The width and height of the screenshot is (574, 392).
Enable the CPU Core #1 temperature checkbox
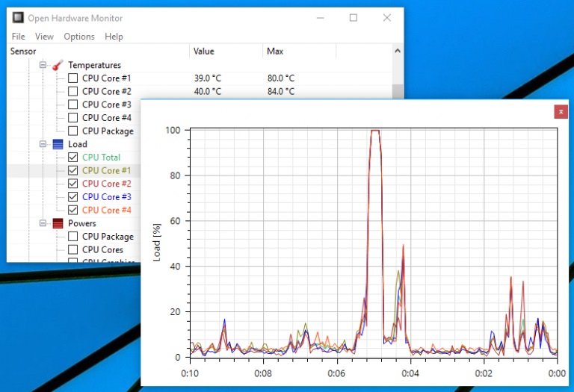point(72,78)
